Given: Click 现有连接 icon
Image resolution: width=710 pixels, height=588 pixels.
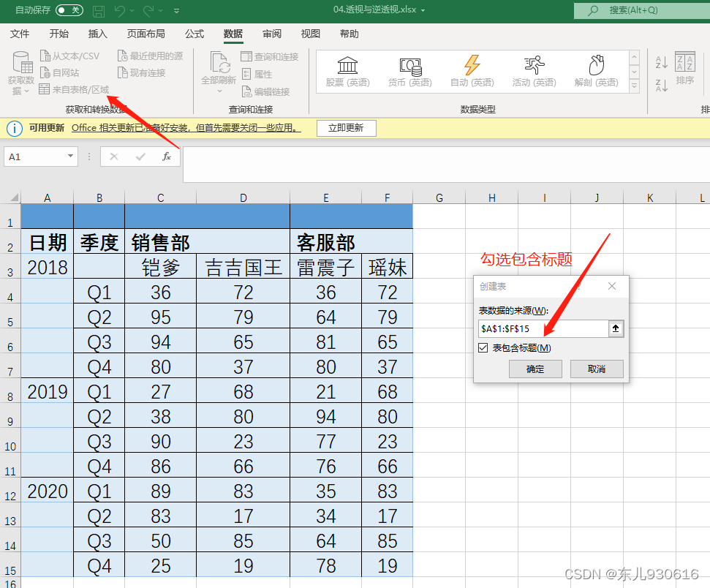Looking at the screenshot, I should pyautogui.click(x=123, y=72).
